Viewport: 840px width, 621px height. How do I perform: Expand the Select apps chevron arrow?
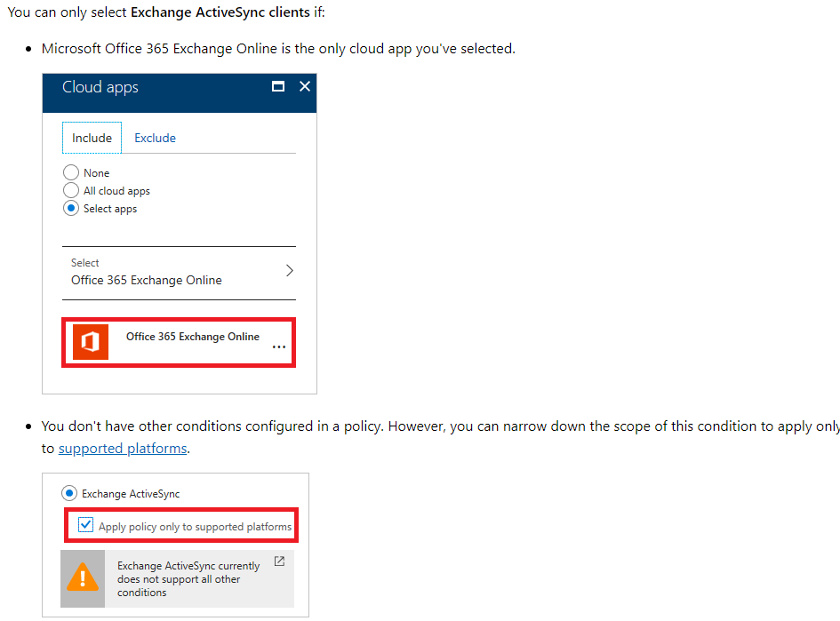(x=289, y=271)
